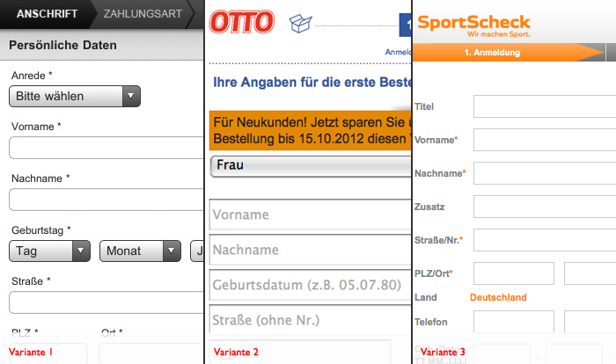Screen dimensions: 616x364
Task: Expand the Tag birthday dropdown
Action: click(x=50, y=251)
